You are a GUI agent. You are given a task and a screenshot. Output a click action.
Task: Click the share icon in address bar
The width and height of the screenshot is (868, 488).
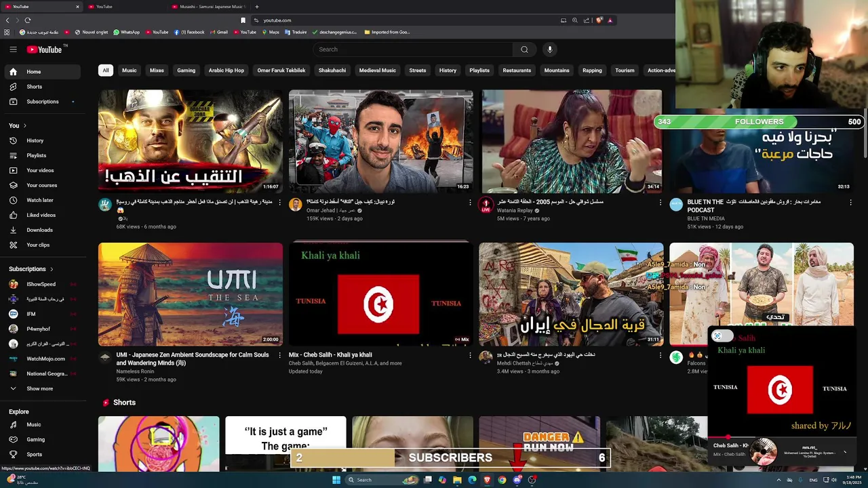tap(587, 20)
